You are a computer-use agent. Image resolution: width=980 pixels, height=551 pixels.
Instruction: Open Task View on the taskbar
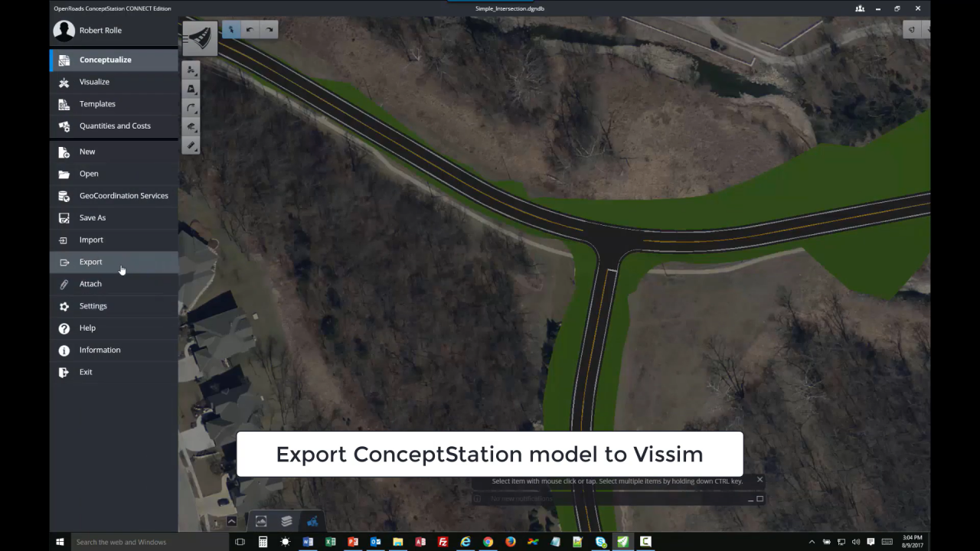click(240, 542)
